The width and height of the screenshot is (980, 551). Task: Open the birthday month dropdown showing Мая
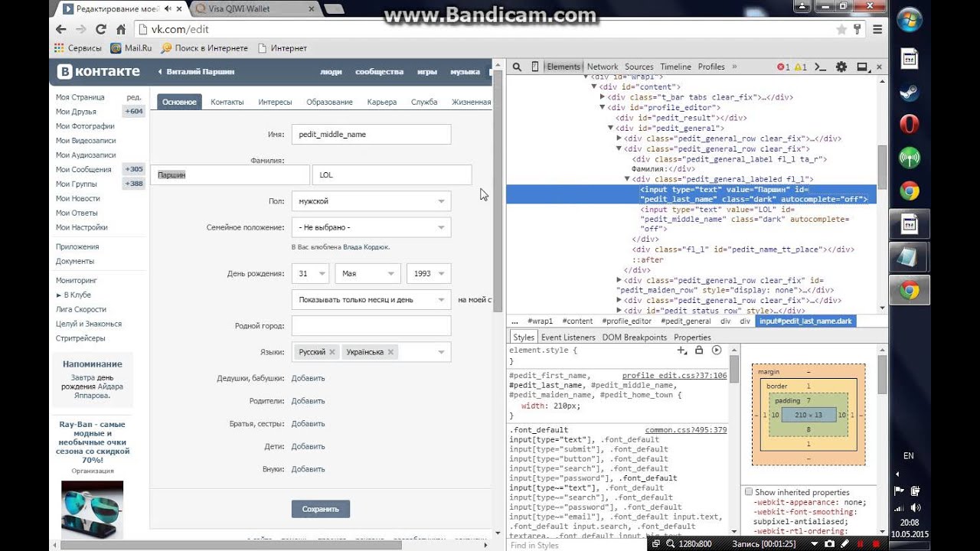coord(367,274)
